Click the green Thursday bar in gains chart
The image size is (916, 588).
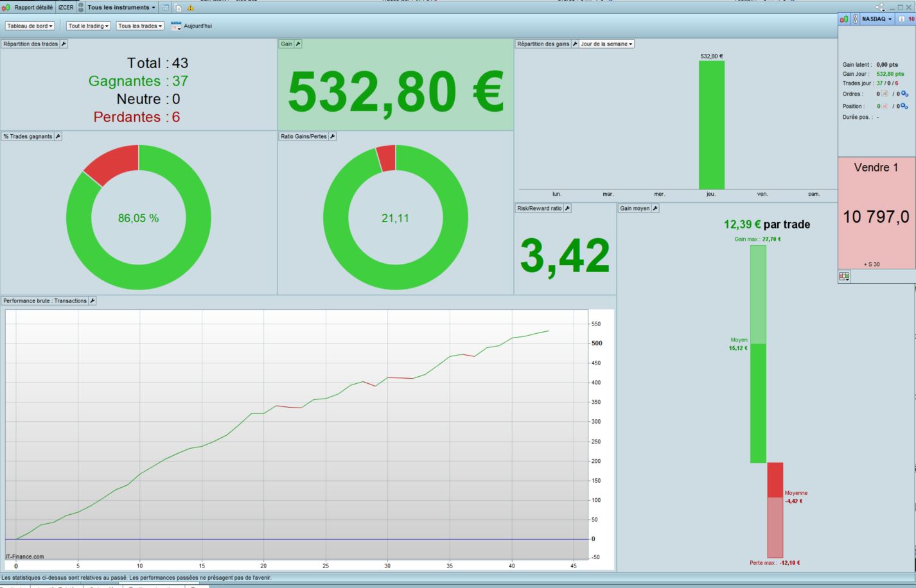711,125
